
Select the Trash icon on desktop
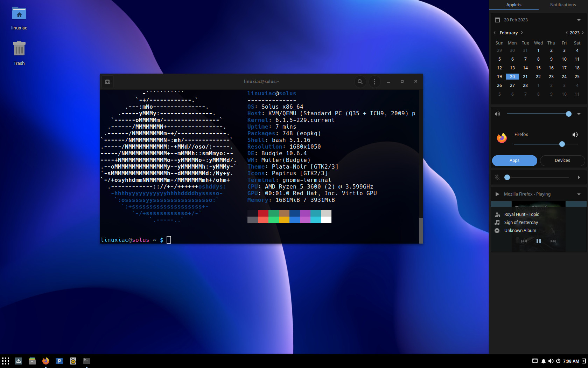(19, 53)
